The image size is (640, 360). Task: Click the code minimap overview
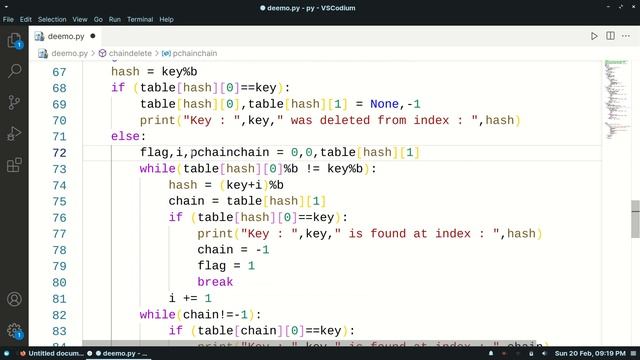pos(616,100)
